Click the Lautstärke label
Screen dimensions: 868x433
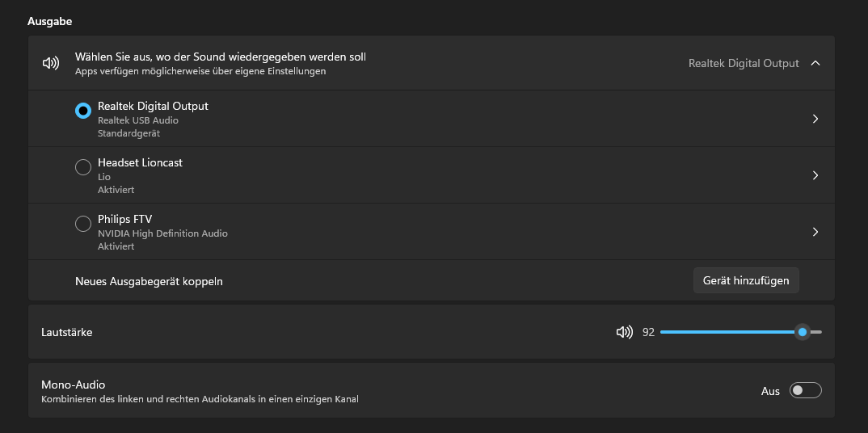(x=66, y=332)
